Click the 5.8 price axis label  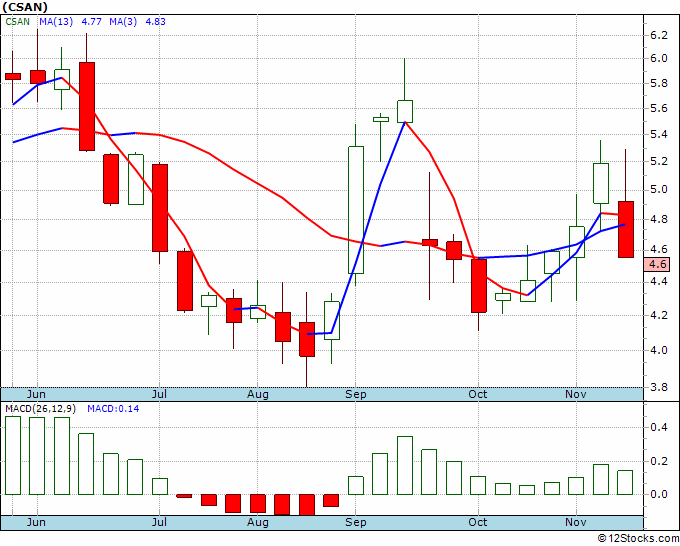[x=658, y=83]
